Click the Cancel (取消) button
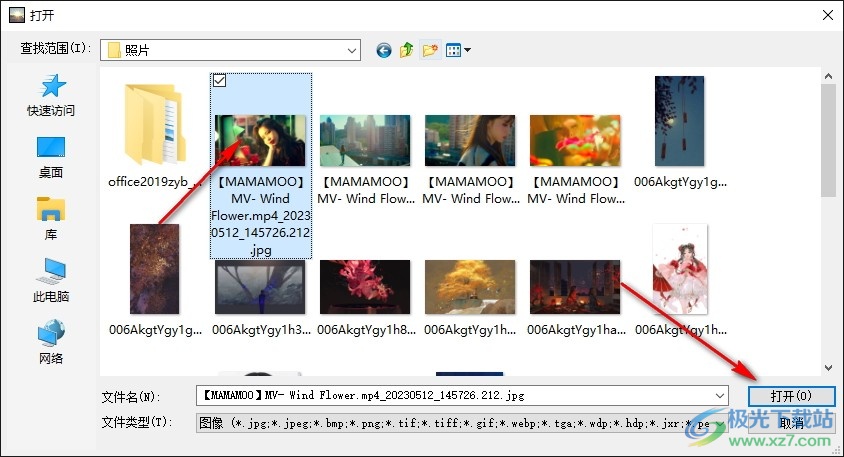Screen dimensions: 844x457 [791, 424]
